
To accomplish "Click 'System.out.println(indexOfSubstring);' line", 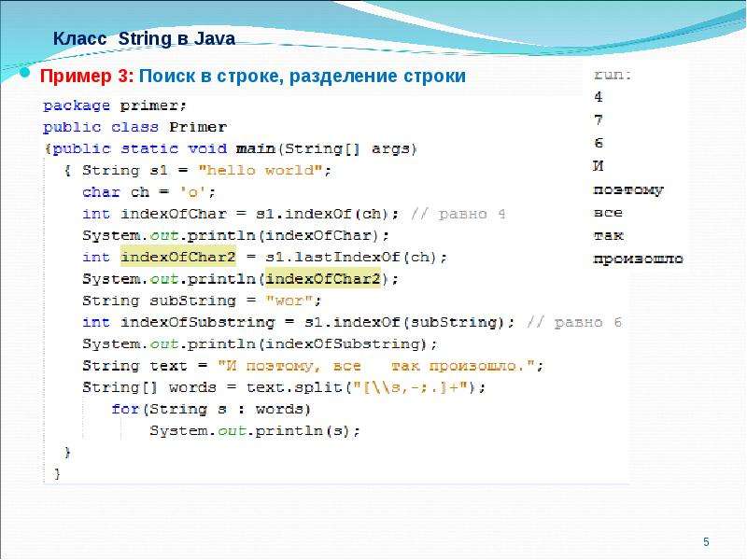I will point(260,343).
